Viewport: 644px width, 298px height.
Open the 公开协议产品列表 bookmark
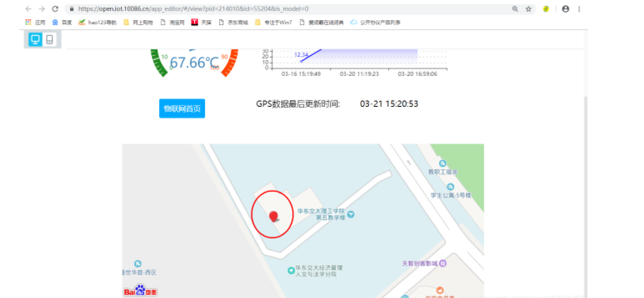(x=375, y=22)
